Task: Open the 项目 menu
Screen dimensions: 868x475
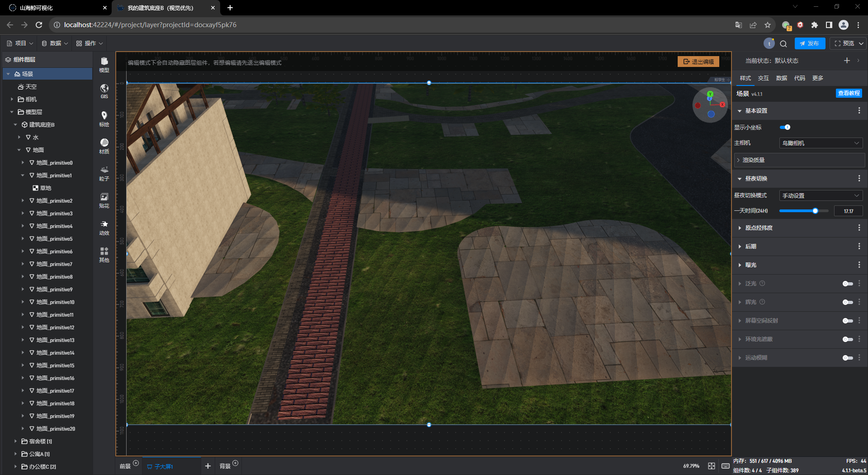Action: (20, 43)
